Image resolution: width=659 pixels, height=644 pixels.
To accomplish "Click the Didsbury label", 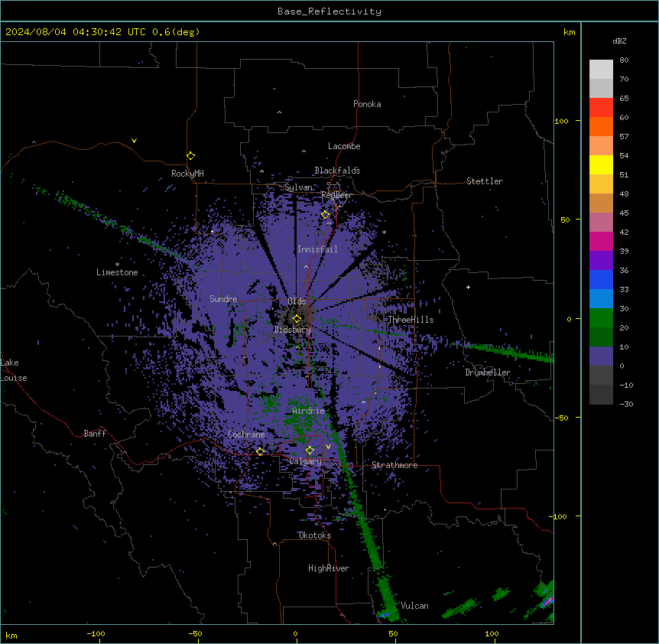I will (293, 330).
